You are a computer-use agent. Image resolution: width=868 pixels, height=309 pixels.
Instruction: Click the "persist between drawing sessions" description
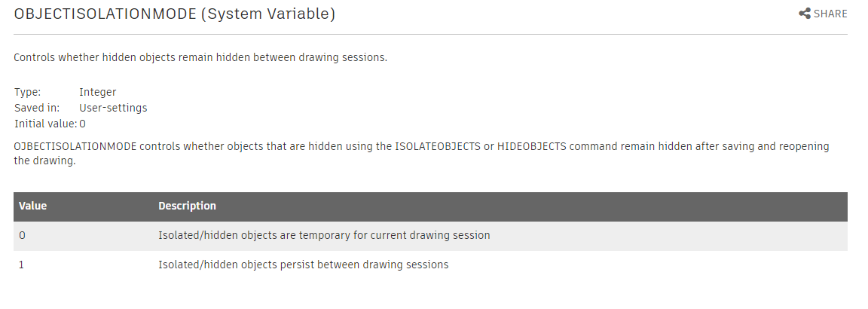(303, 265)
